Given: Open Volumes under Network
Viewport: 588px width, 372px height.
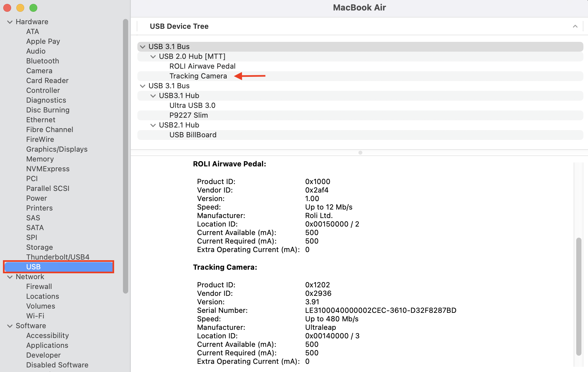Looking at the screenshot, I should tap(41, 306).
